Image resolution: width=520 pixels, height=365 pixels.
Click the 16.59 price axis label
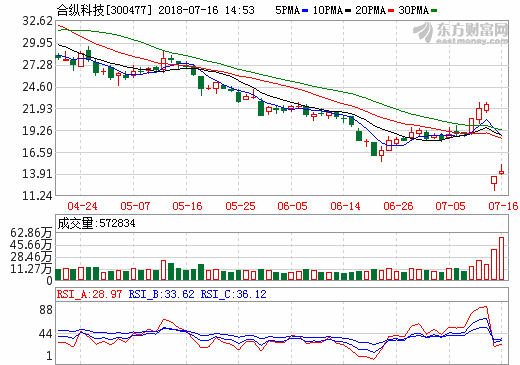[x=38, y=153]
